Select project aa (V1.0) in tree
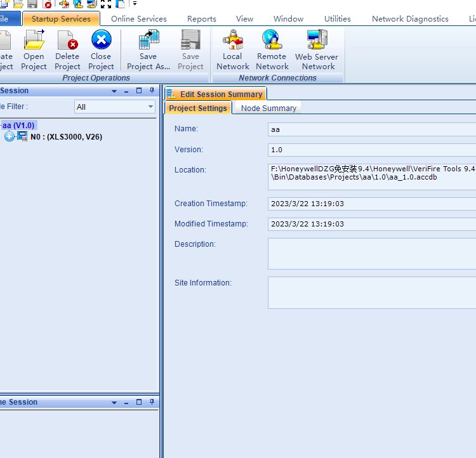The image size is (476, 458). pyautogui.click(x=18, y=125)
